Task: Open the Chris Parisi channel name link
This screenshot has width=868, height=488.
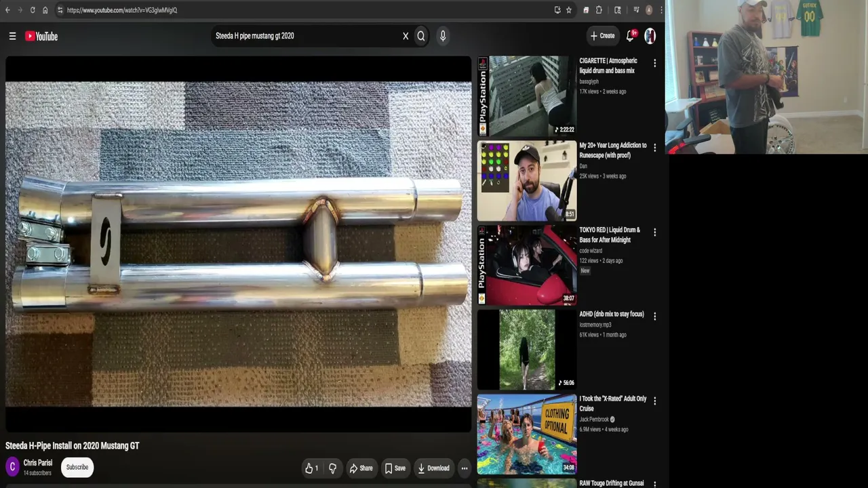Action: pyautogui.click(x=38, y=463)
